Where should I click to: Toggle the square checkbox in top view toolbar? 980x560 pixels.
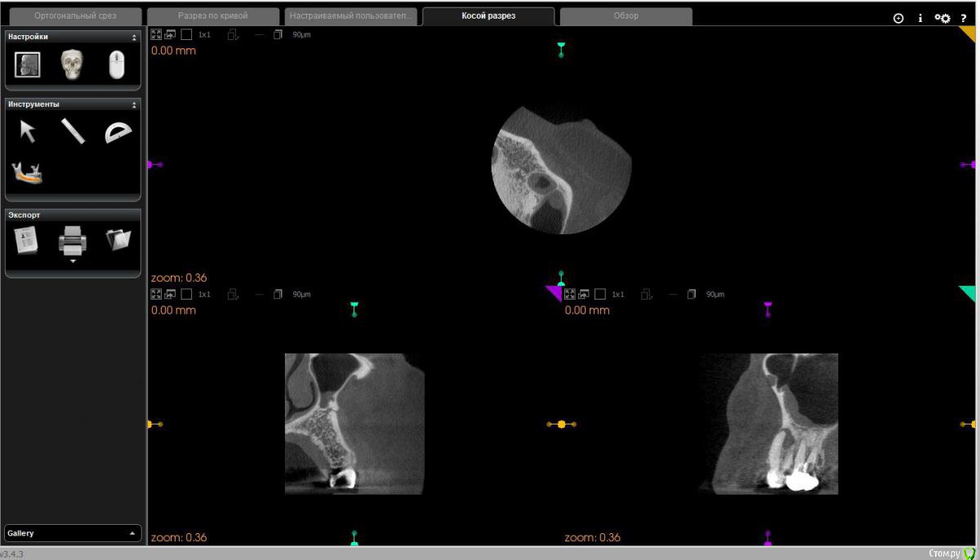(x=186, y=34)
